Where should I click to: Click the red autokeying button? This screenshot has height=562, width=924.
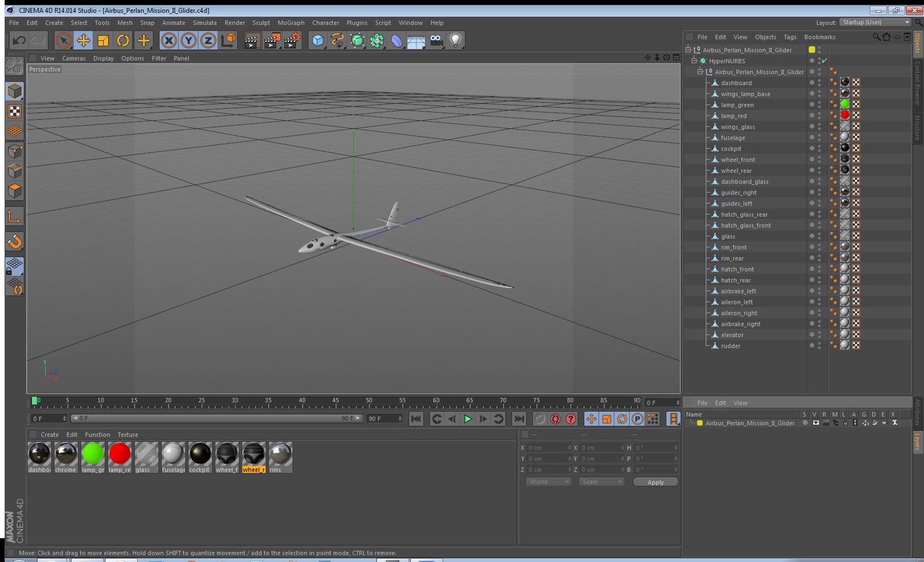pyautogui.click(x=555, y=419)
